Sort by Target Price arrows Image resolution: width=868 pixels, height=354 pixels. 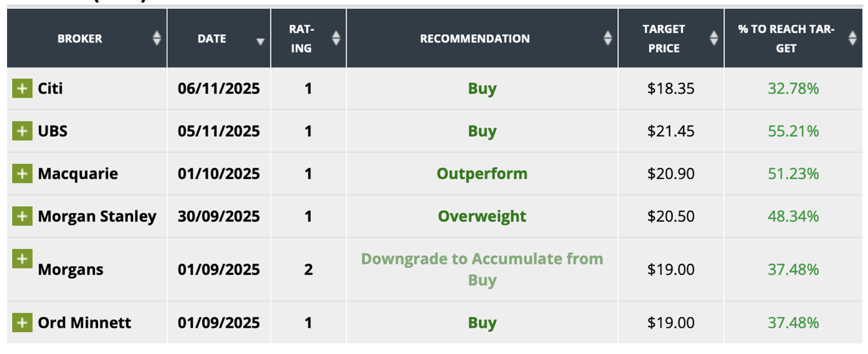[714, 38]
